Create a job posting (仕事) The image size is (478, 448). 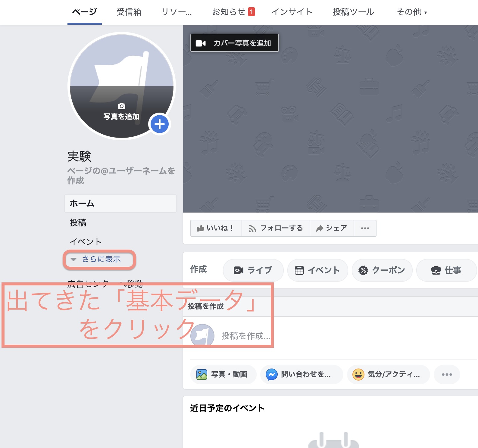coord(446,270)
